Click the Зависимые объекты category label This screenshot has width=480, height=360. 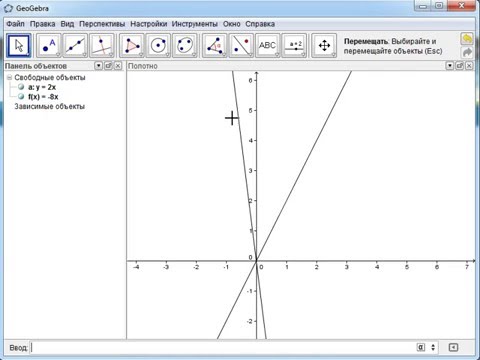pyautogui.click(x=49, y=107)
